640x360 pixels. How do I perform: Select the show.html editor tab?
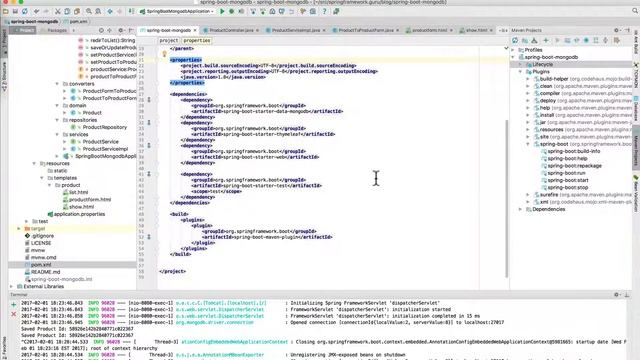pyautogui.click(x=476, y=30)
